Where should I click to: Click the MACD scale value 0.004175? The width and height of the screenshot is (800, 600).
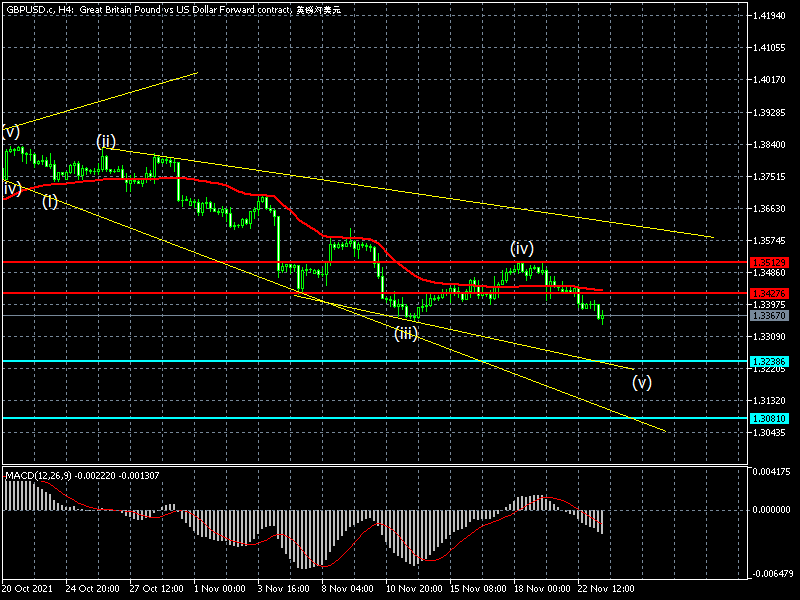(x=772, y=470)
